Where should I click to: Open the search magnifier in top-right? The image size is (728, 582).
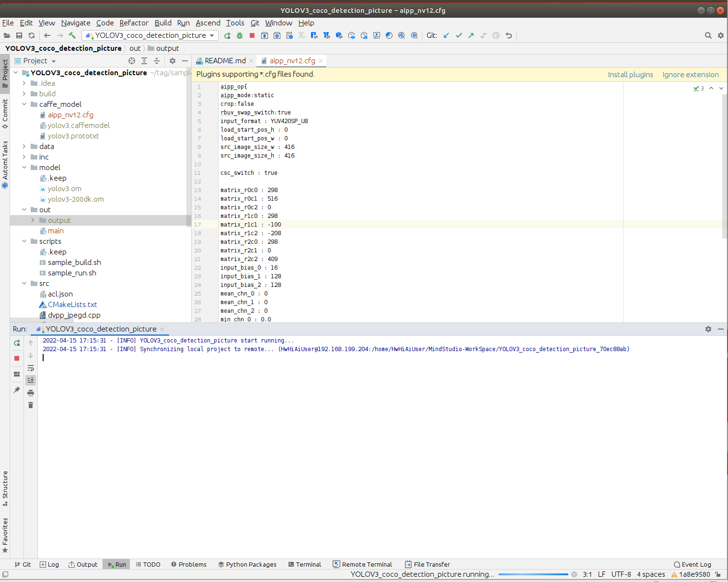pyautogui.click(x=708, y=35)
